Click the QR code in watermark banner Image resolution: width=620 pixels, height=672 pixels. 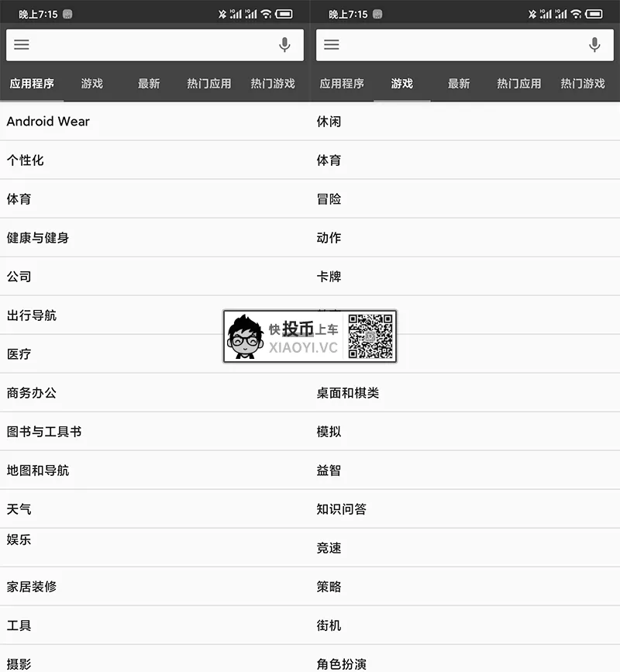point(370,336)
